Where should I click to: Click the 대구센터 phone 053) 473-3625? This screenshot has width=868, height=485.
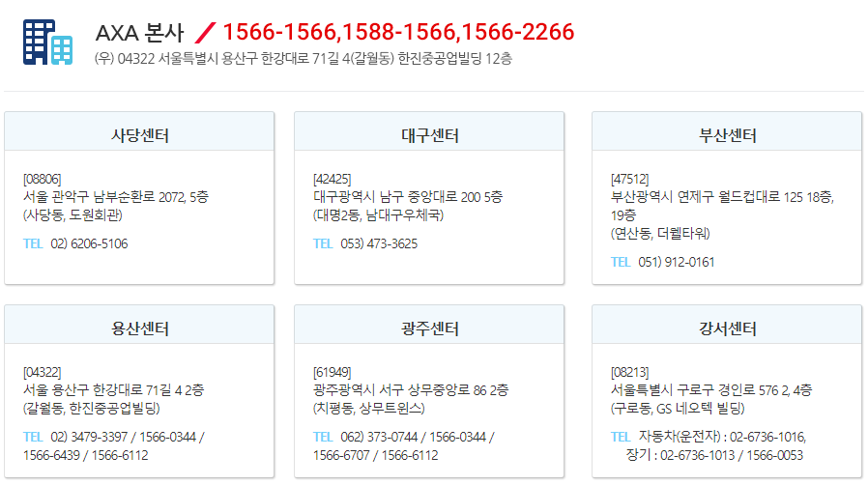(x=379, y=243)
